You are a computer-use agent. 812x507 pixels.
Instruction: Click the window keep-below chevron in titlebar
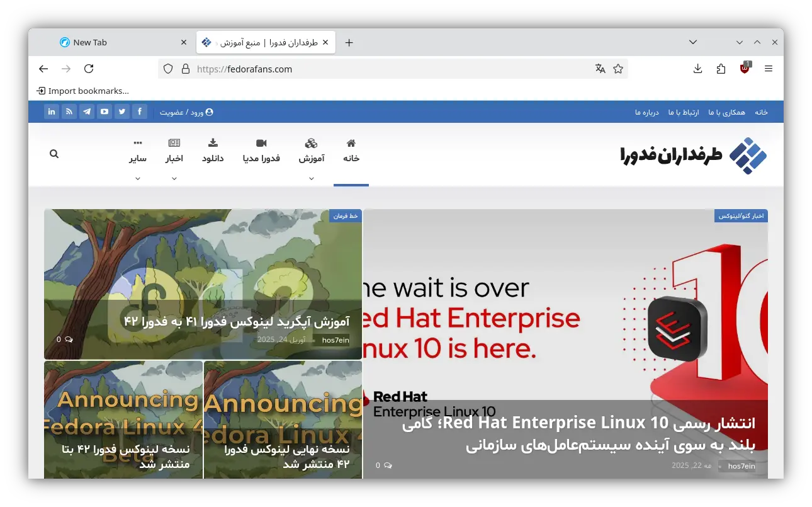(740, 42)
